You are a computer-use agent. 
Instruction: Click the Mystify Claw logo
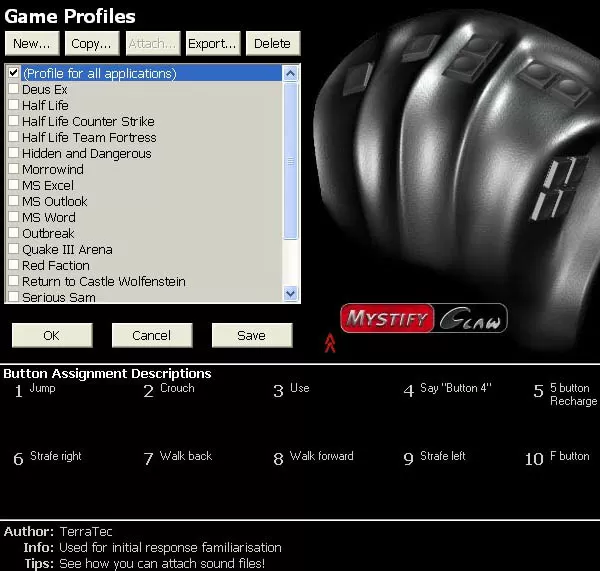click(424, 318)
